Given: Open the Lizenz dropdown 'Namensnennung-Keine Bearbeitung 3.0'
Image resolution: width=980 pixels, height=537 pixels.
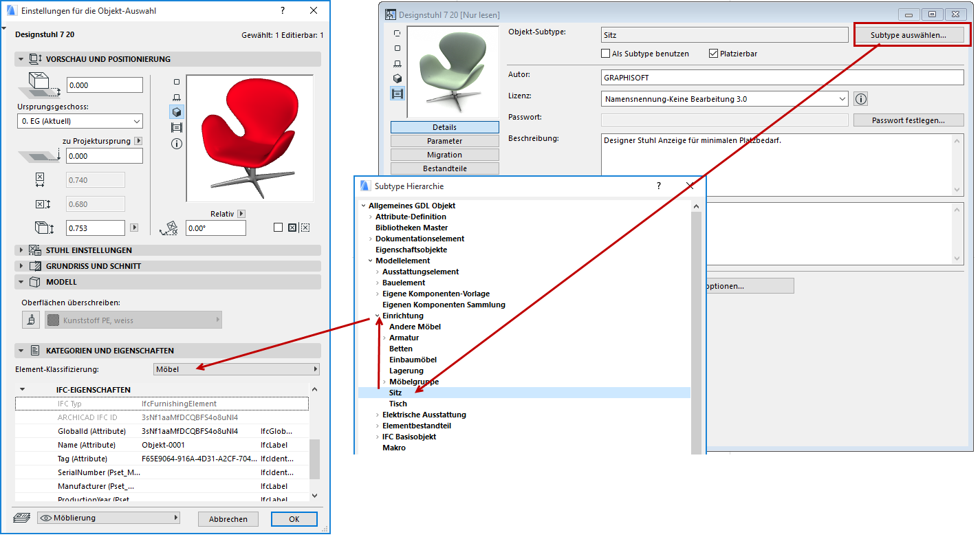Looking at the screenshot, I should coord(724,98).
